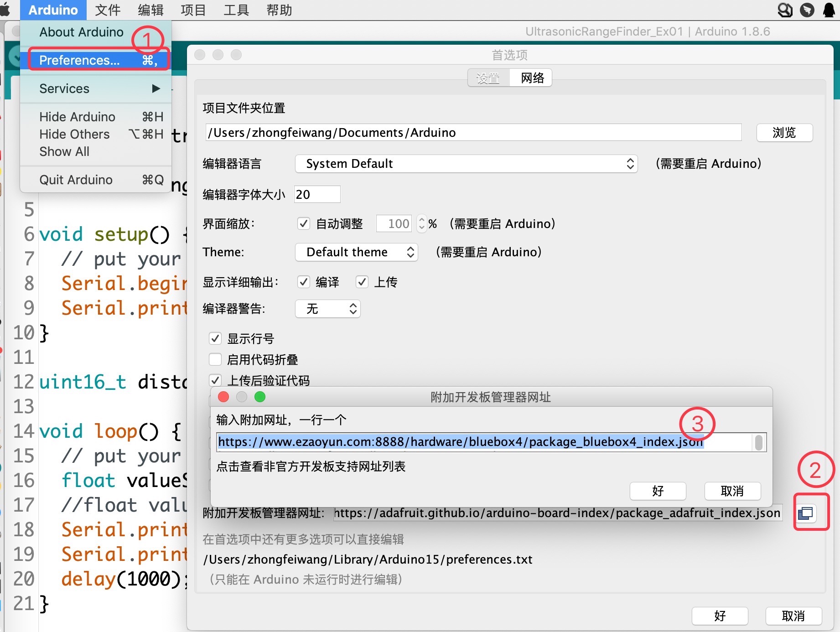Toggle verbose output 编译 checkbox
The width and height of the screenshot is (840, 632).
click(x=303, y=282)
